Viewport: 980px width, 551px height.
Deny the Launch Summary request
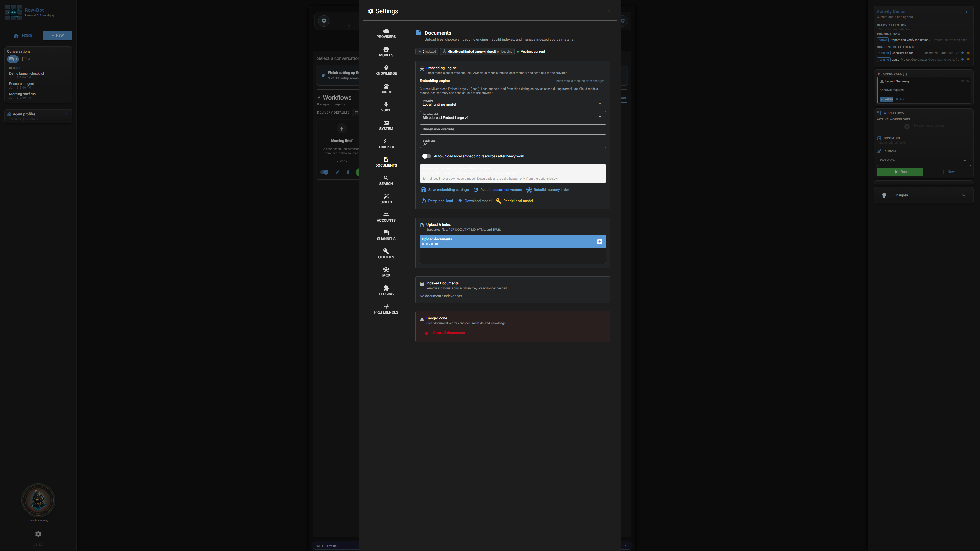tap(900, 99)
